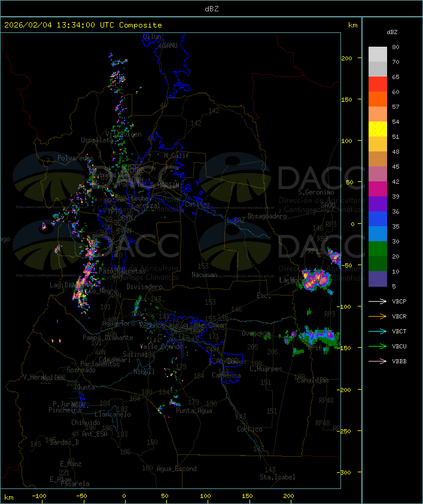
Task: Select the tan 45–48 dBZ swatch
Action: pos(378,159)
